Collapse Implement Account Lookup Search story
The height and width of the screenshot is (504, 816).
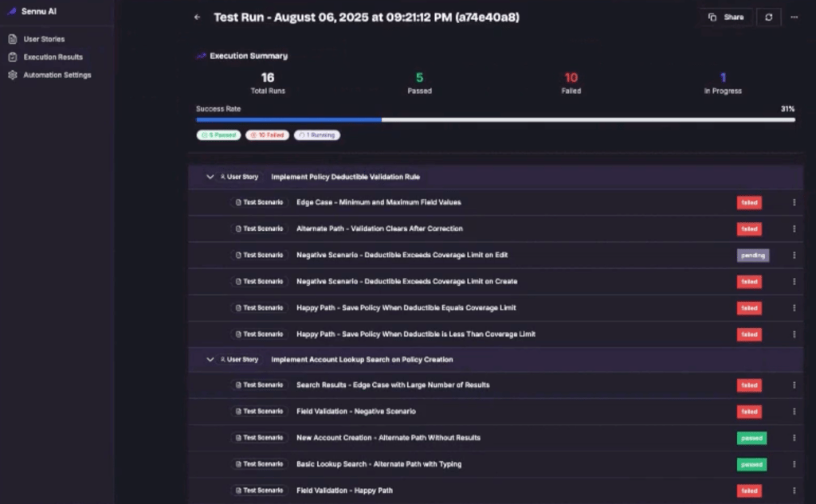(x=210, y=359)
